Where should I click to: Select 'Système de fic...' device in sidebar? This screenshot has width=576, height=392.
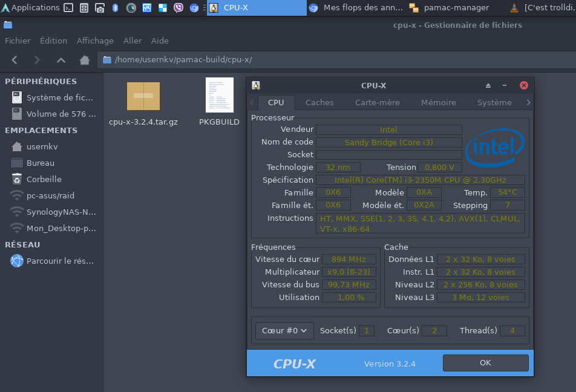52,98
